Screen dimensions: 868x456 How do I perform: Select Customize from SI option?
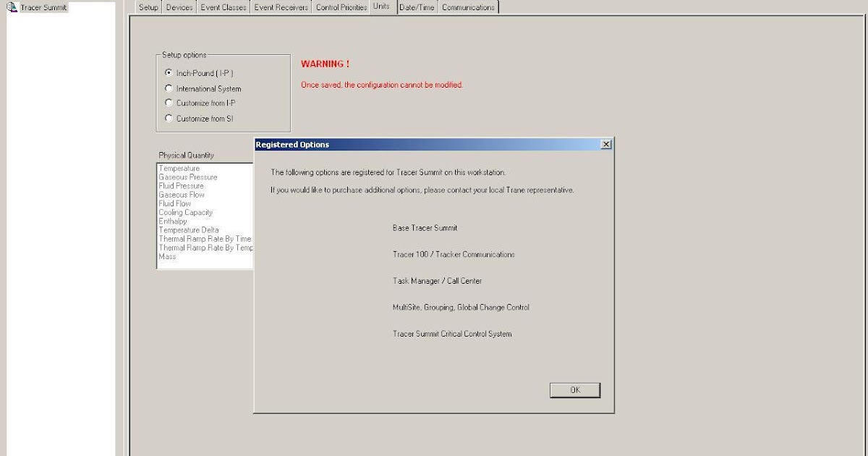coord(169,118)
